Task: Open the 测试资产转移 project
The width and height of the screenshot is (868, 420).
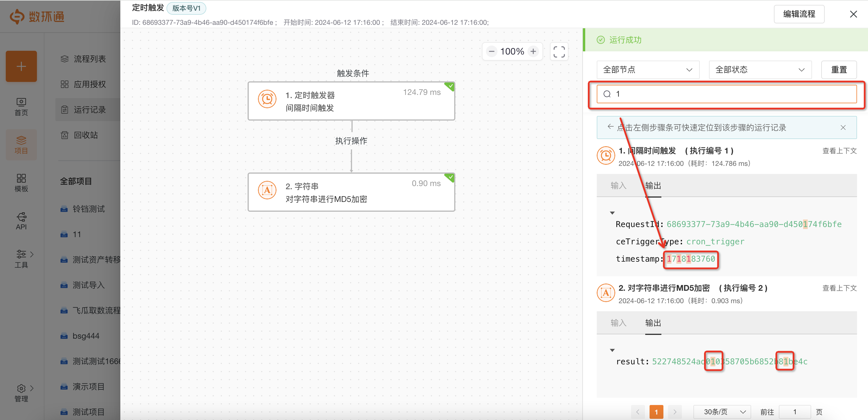Action: 90,260
